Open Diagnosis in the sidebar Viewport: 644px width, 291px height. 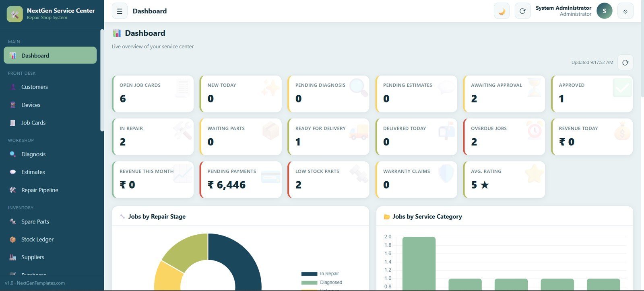[50, 154]
